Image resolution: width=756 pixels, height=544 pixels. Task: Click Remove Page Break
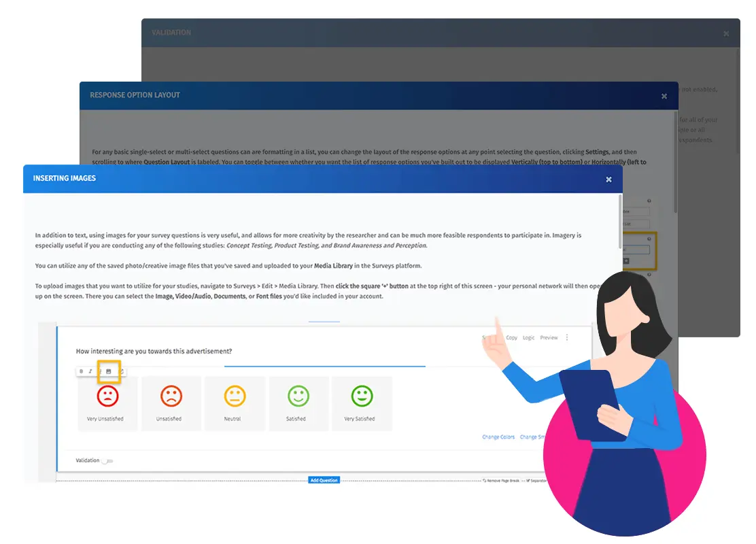(x=502, y=481)
